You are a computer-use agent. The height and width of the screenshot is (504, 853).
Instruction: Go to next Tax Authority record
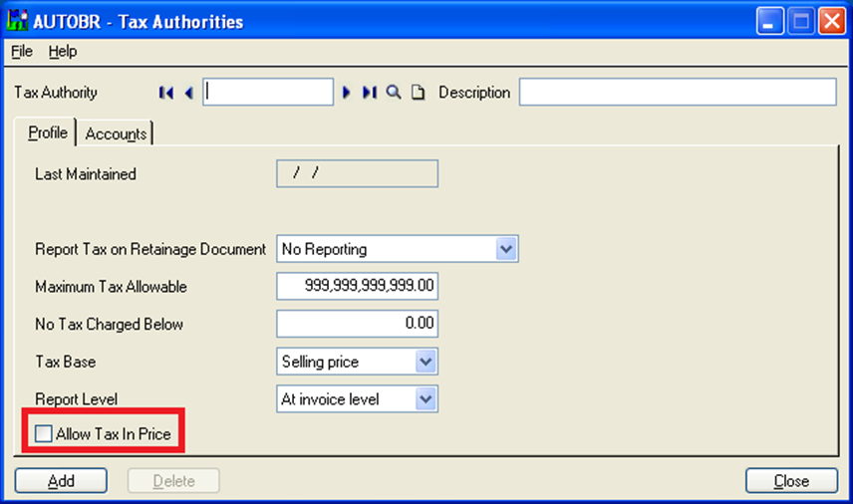point(346,93)
